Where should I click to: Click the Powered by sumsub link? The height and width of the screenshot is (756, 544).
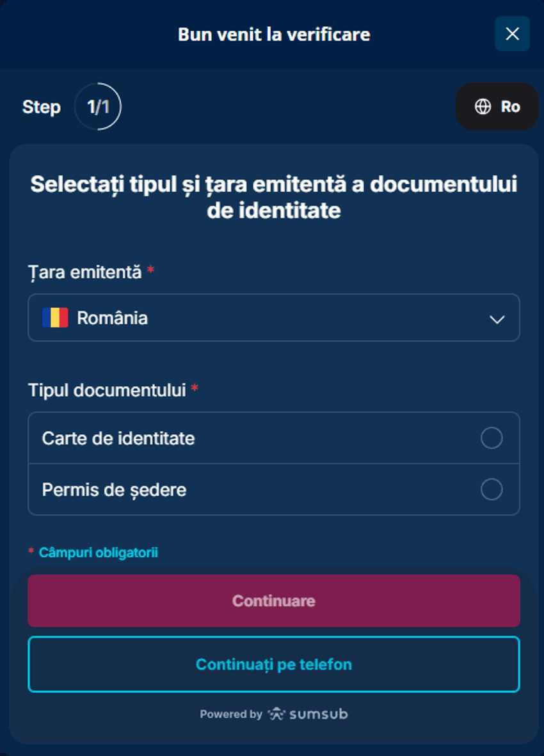tap(274, 714)
